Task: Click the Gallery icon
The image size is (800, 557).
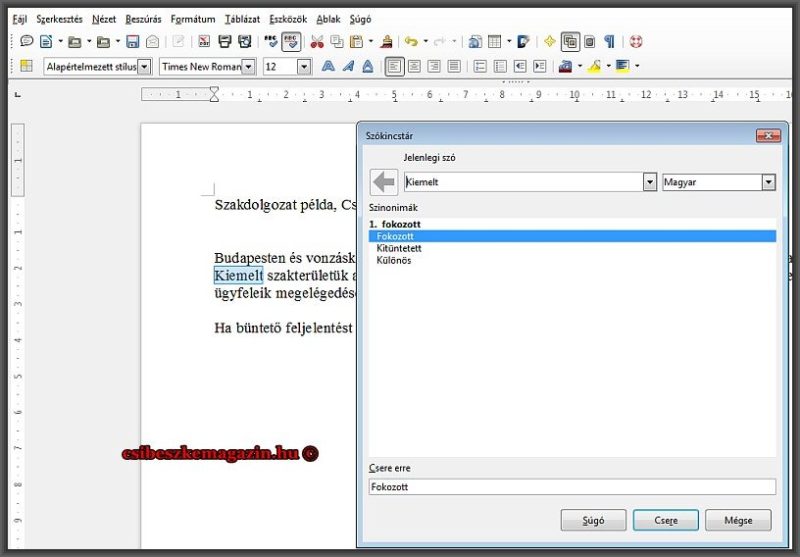Action: tap(570, 42)
